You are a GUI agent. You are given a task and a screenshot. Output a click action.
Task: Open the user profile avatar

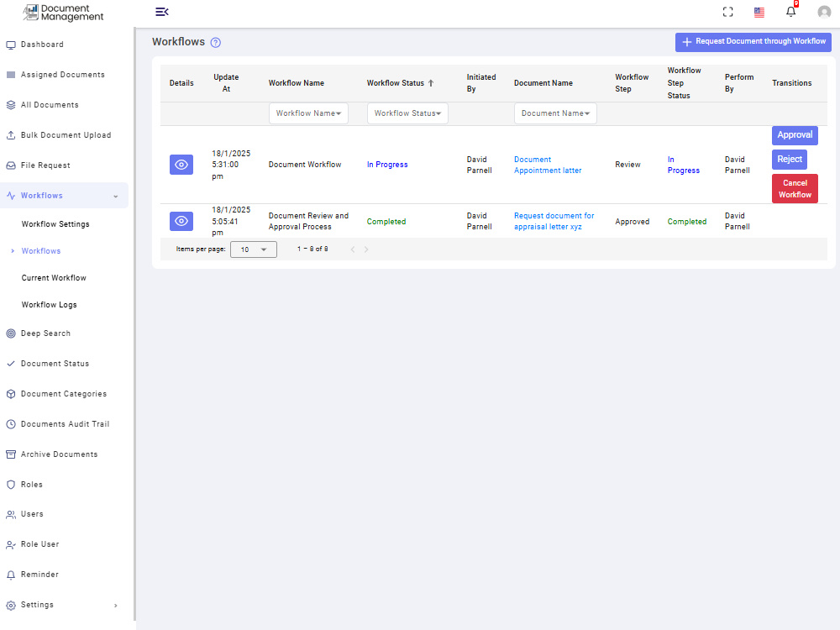824,12
